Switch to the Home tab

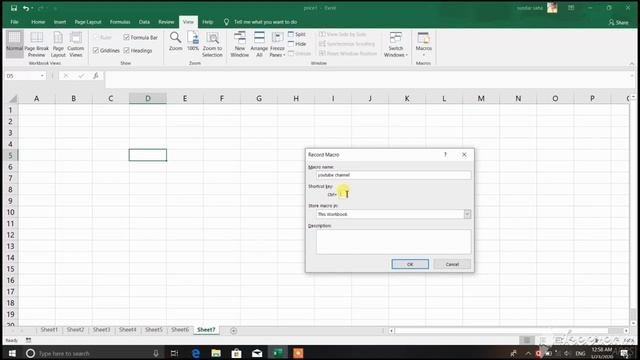coord(38,22)
